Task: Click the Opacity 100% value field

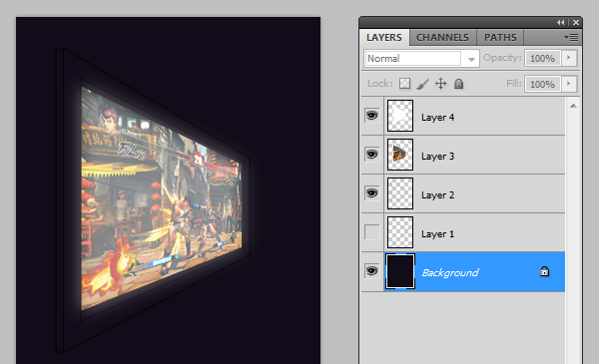Action: click(x=542, y=59)
